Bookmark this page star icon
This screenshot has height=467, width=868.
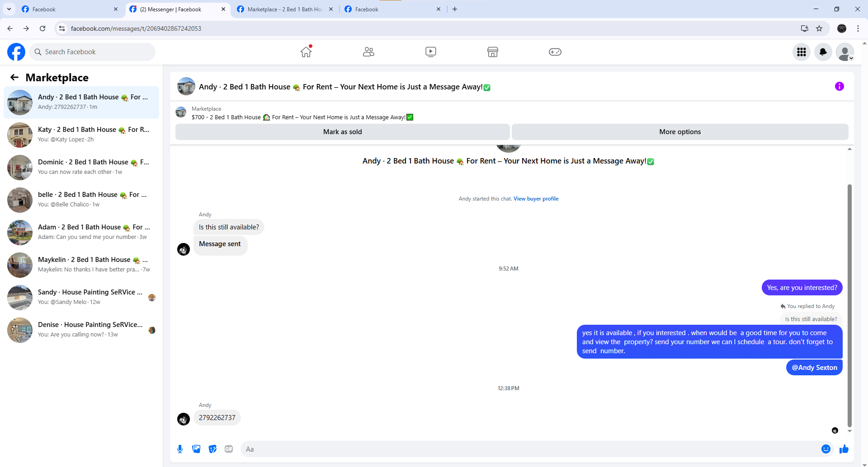tap(819, 28)
